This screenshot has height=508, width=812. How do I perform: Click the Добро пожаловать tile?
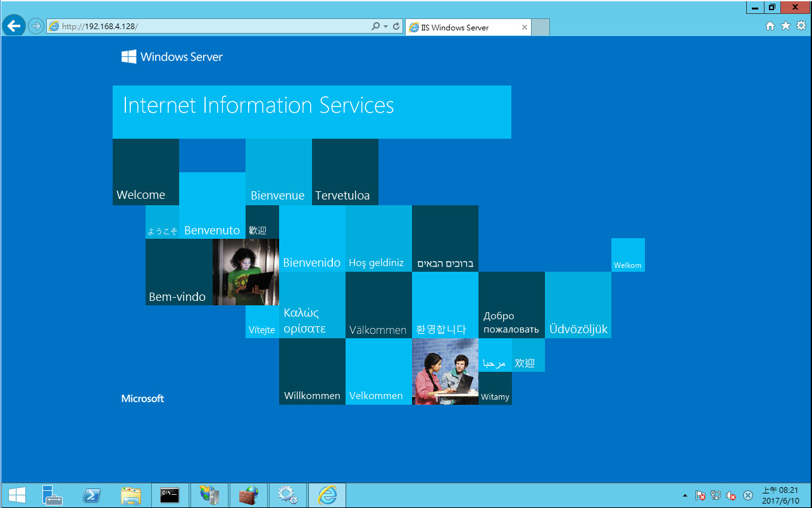pyautogui.click(x=511, y=305)
